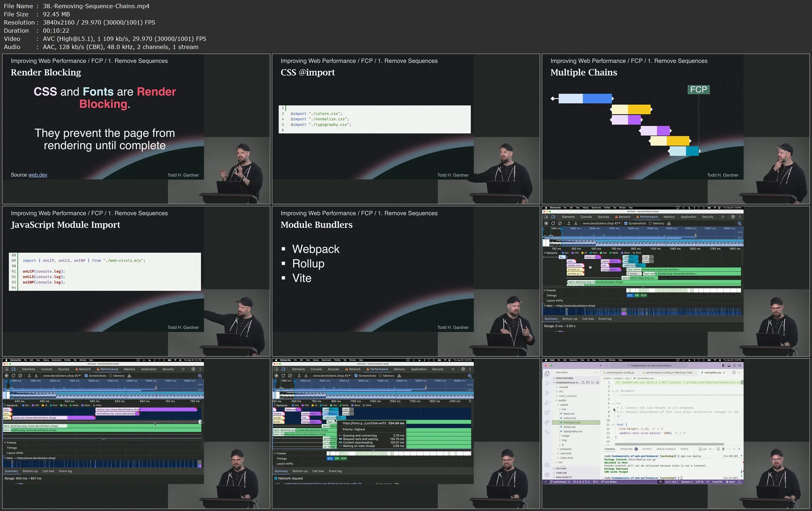The height and width of the screenshot is (511, 812).
Task: Click Accounts avatar icon in VS Code
Action: click(x=547, y=465)
